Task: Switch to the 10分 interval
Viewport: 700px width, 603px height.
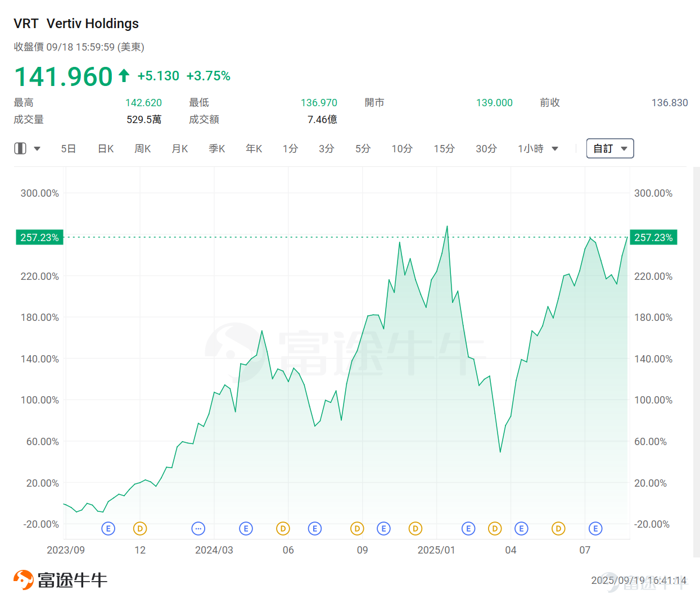Action: pos(402,149)
